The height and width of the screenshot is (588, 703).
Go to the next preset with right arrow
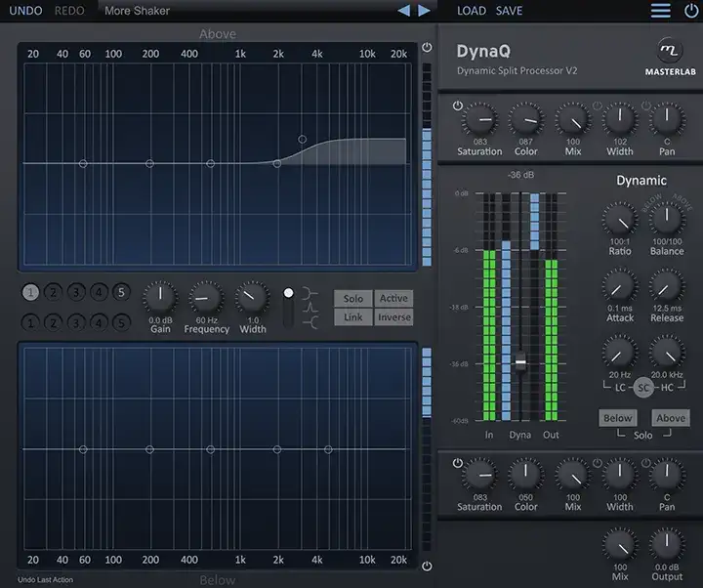pyautogui.click(x=424, y=11)
